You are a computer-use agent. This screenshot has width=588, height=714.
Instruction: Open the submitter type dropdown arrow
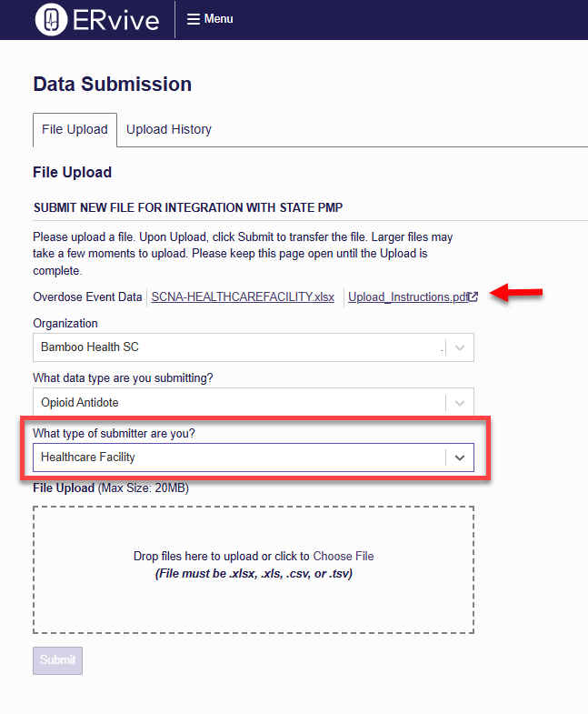460,458
